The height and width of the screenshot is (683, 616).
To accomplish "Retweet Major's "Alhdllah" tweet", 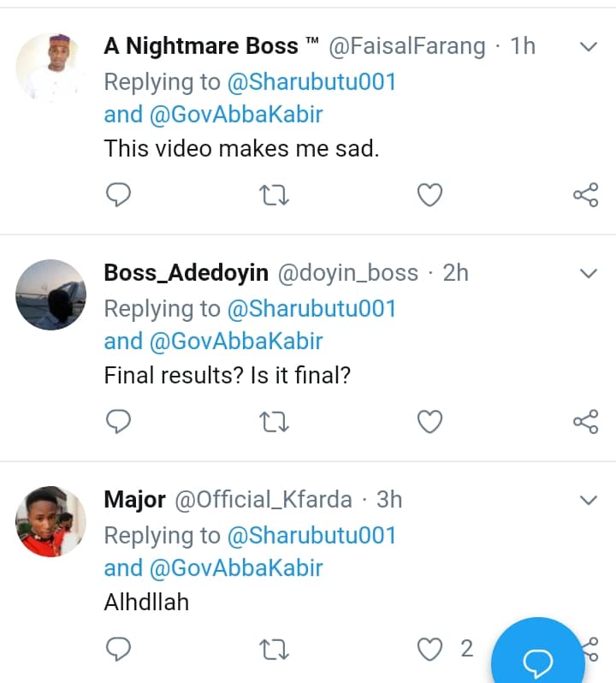I will click(x=274, y=650).
